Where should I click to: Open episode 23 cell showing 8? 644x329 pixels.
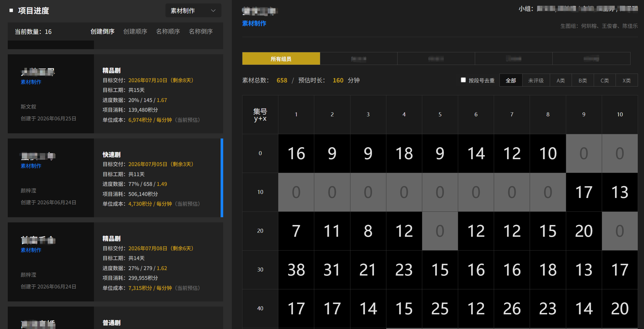[368, 231]
